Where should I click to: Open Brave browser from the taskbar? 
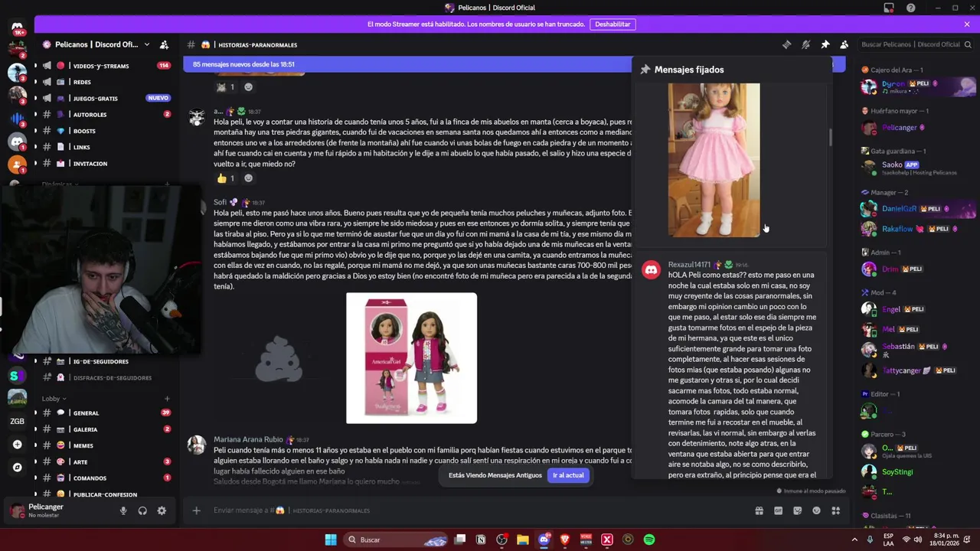click(x=565, y=540)
